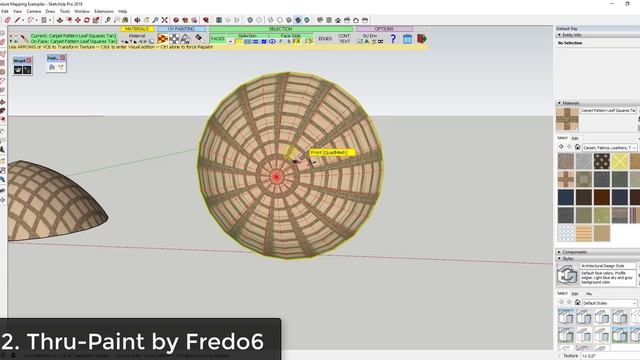This screenshot has width=640, height=360.
Task: Select the Scale tool
Action: (x=96, y=20)
